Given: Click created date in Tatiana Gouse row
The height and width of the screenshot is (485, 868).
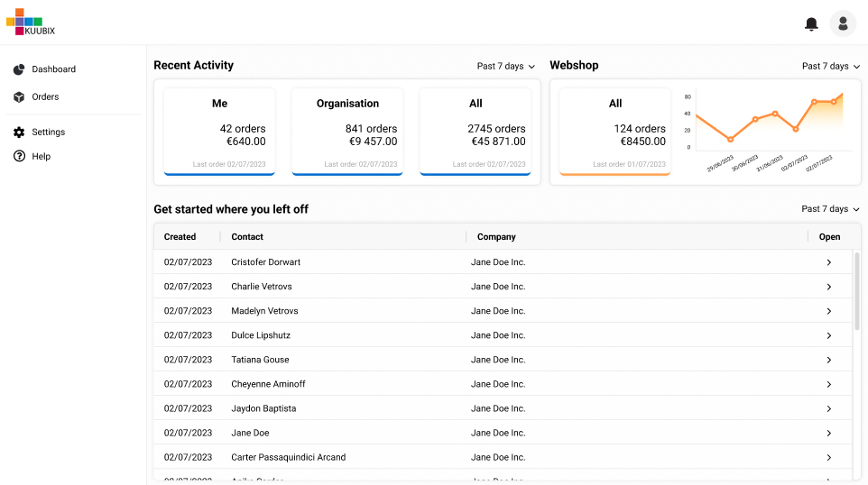Looking at the screenshot, I should pyautogui.click(x=188, y=360).
